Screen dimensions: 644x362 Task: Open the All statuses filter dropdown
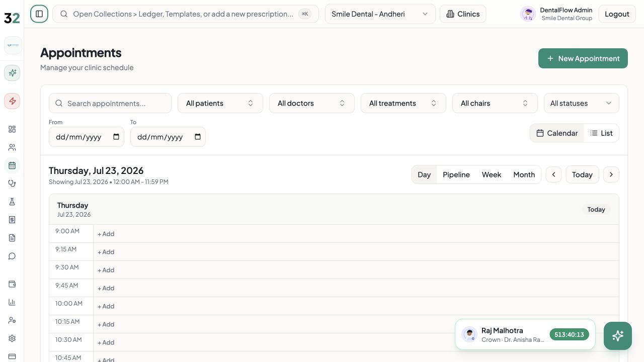tap(582, 103)
